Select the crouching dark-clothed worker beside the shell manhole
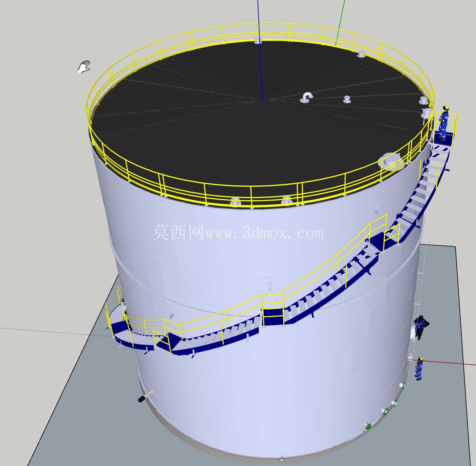476x466 pixels. coord(421,327)
